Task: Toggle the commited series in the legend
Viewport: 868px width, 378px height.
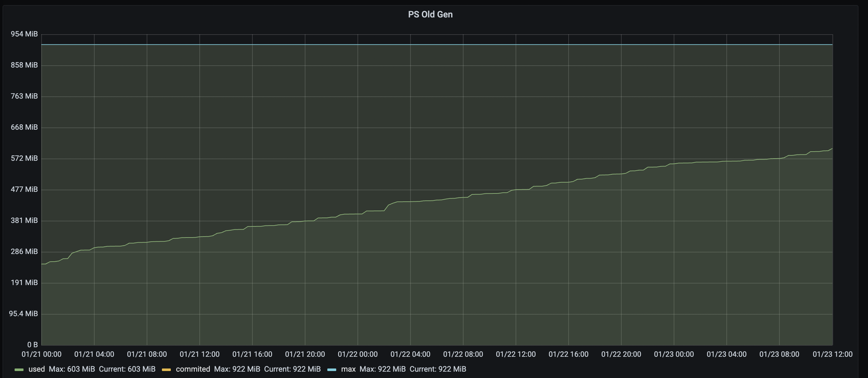Action: click(x=193, y=369)
